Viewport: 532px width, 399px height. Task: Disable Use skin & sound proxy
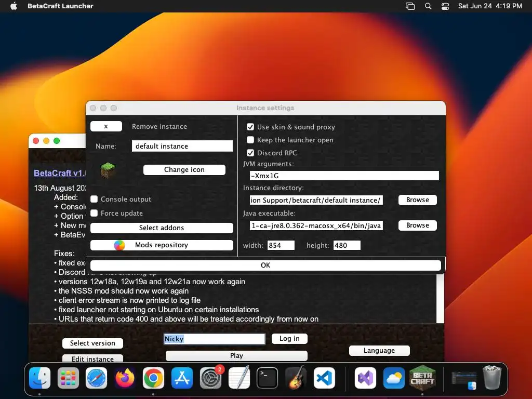coord(250,127)
